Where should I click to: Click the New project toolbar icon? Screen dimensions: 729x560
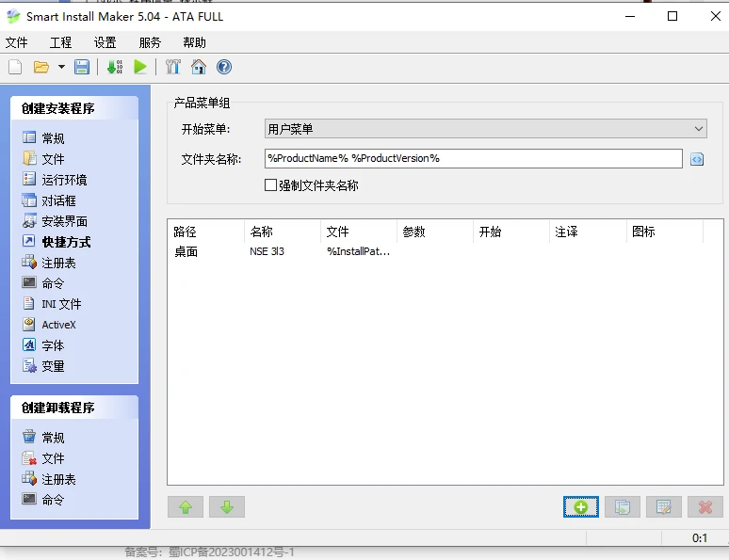click(x=15, y=67)
